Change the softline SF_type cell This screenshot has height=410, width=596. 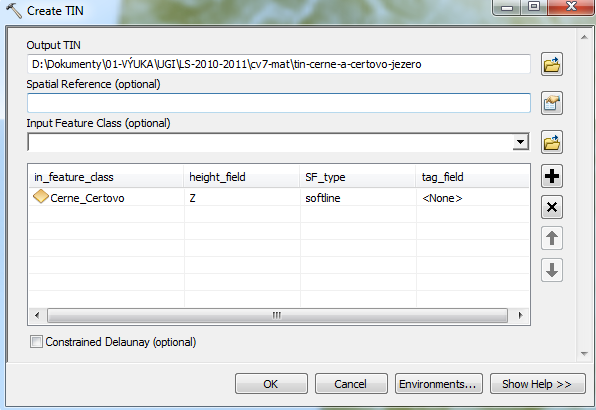tap(358, 198)
